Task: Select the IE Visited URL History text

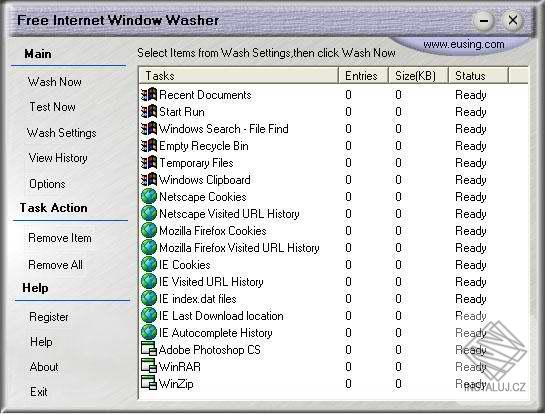Action: click(x=211, y=282)
